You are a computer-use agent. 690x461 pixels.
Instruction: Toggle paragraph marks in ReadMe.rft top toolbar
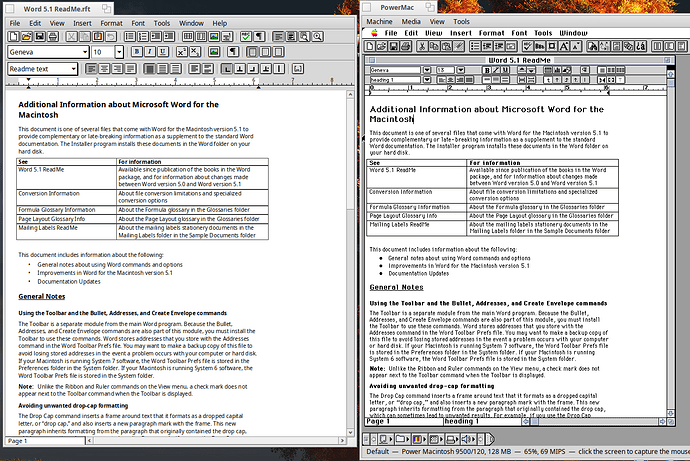click(x=259, y=37)
